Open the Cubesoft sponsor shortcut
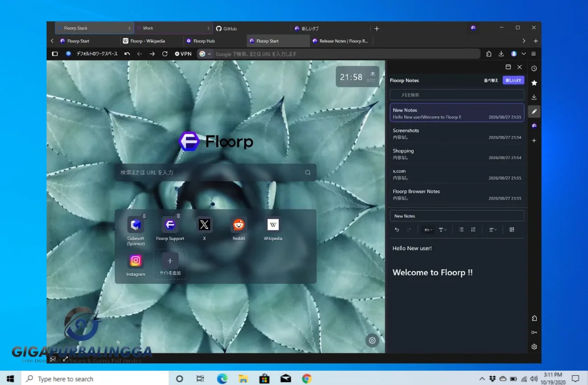Viewport: 588px width, 385px height. pos(135,231)
